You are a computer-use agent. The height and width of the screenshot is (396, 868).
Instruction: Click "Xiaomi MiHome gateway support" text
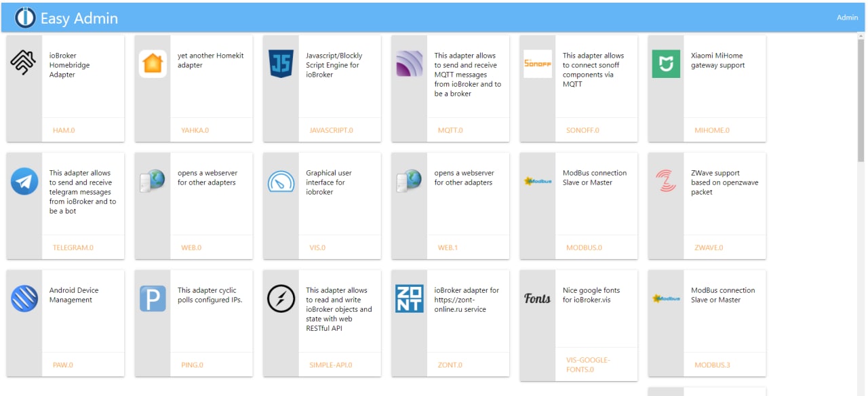pos(717,60)
